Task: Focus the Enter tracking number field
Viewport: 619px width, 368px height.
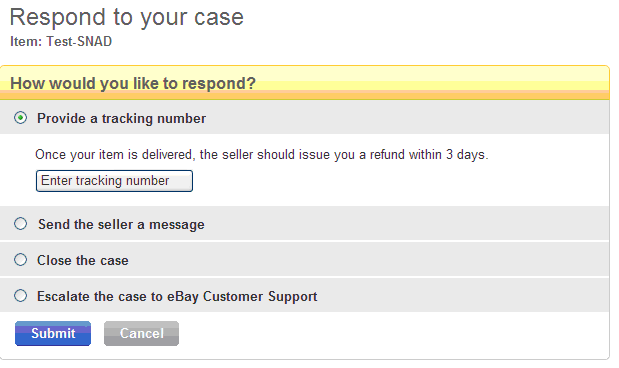Action: (114, 181)
